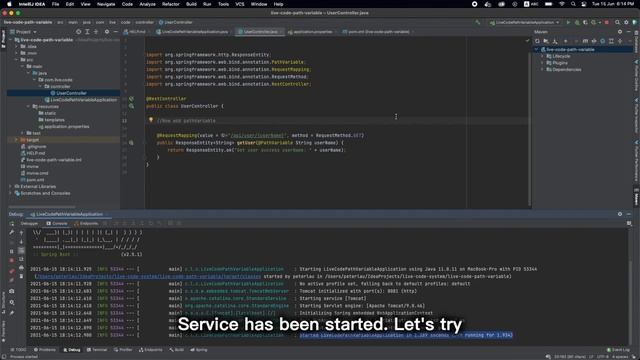Viewport: 640px width, 360px height.
Task: Stop debug session red icon in sidebar
Action: [x=12, y=260]
